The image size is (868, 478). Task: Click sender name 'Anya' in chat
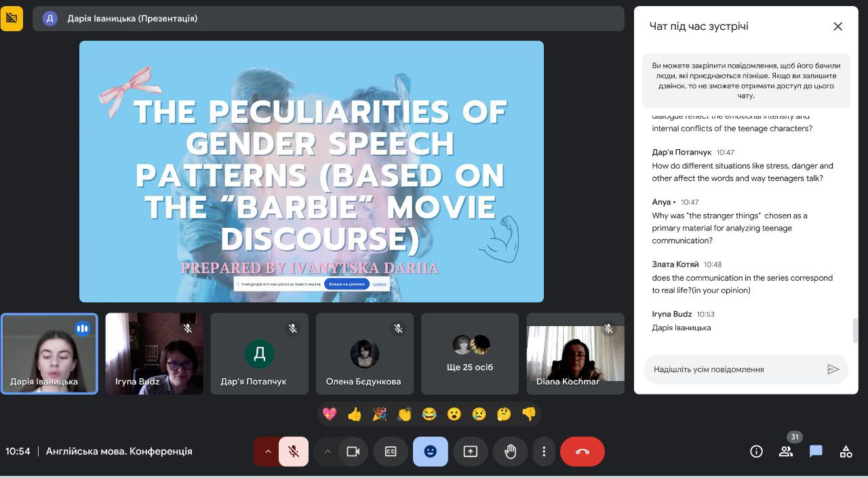tap(661, 202)
